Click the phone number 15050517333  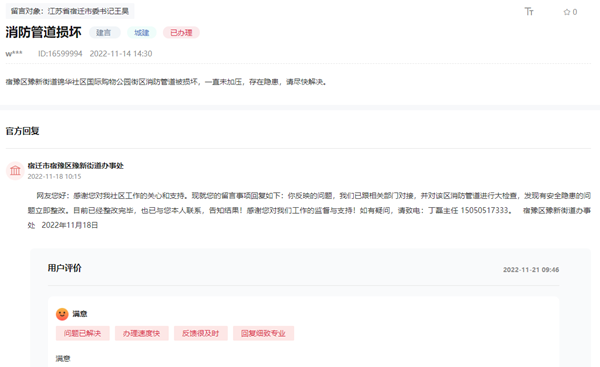click(485, 210)
